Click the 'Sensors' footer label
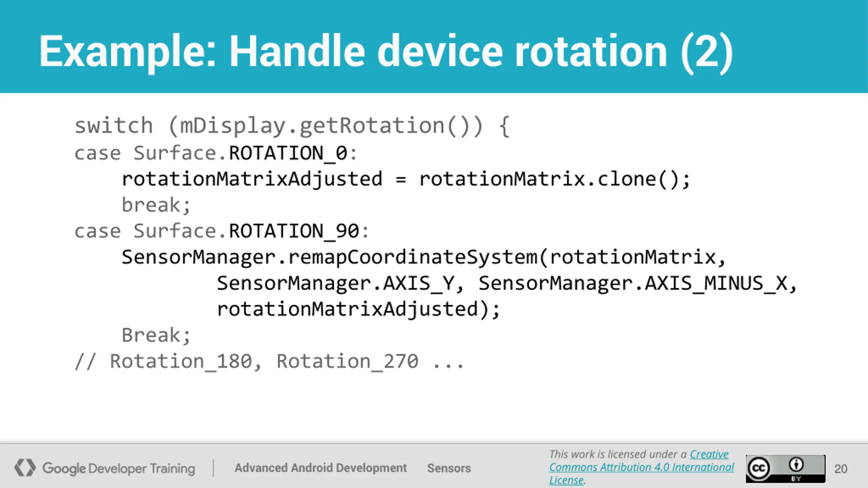The width and height of the screenshot is (868, 488). 449,468
